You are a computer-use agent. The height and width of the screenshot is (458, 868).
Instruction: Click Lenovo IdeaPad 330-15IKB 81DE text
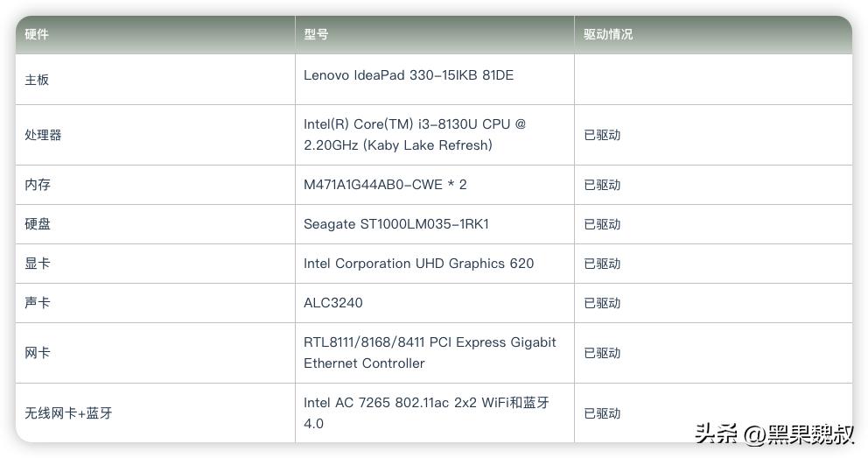[409, 75]
